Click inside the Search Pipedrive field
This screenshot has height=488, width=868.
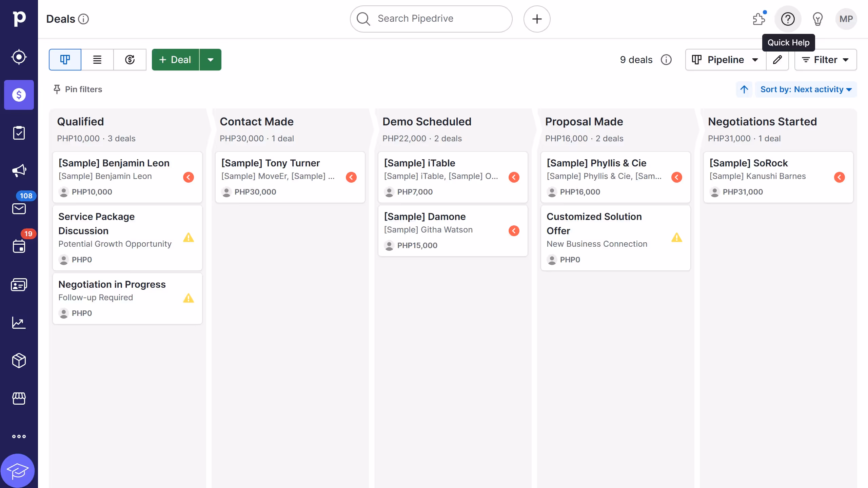pyautogui.click(x=431, y=19)
